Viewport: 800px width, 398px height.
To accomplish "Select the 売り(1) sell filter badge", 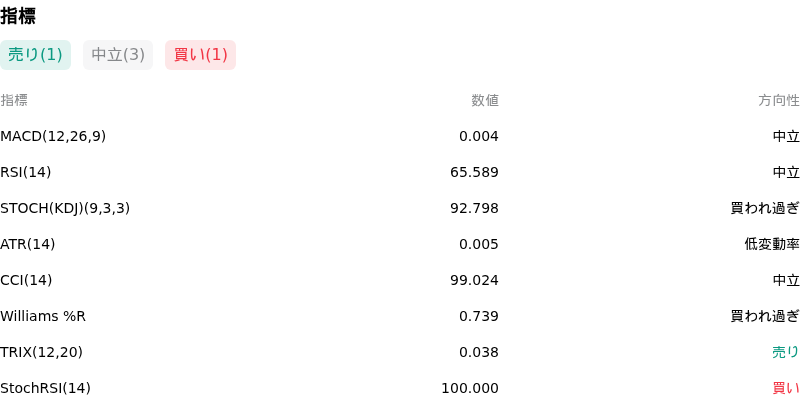I will point(35,55).
